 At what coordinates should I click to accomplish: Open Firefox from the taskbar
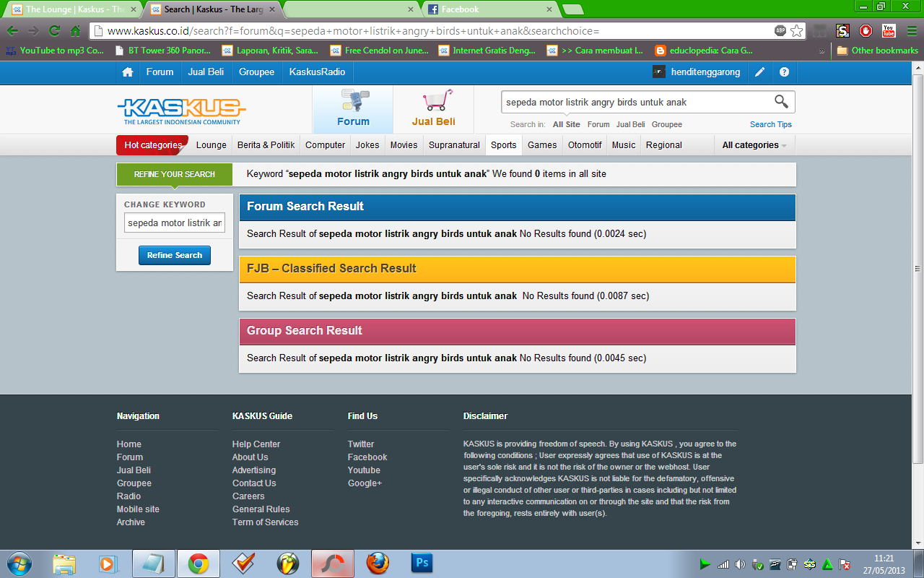click(x=378, y=564)
